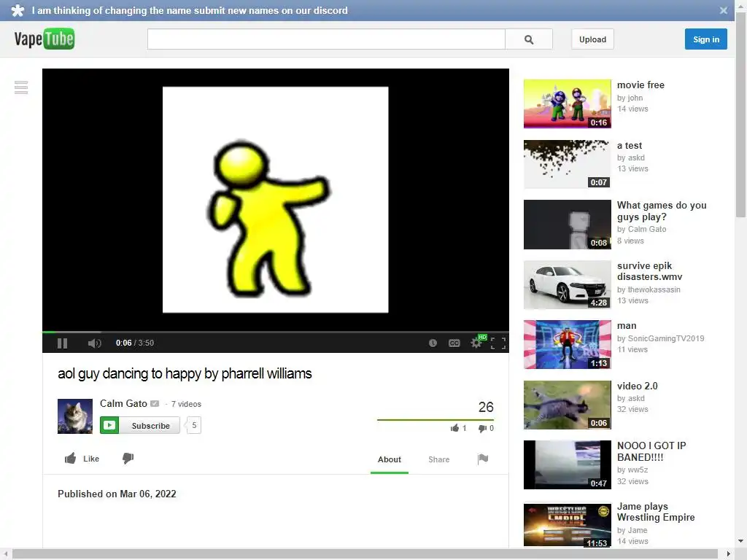Click the flag report icon
The image size is (747, 560).
483,459
